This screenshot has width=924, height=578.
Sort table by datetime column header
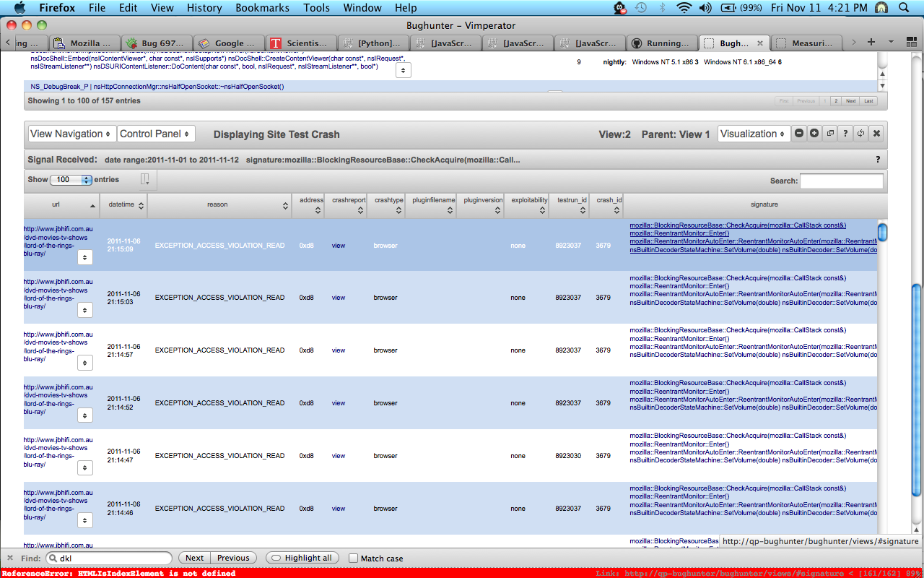coord(126,205)
